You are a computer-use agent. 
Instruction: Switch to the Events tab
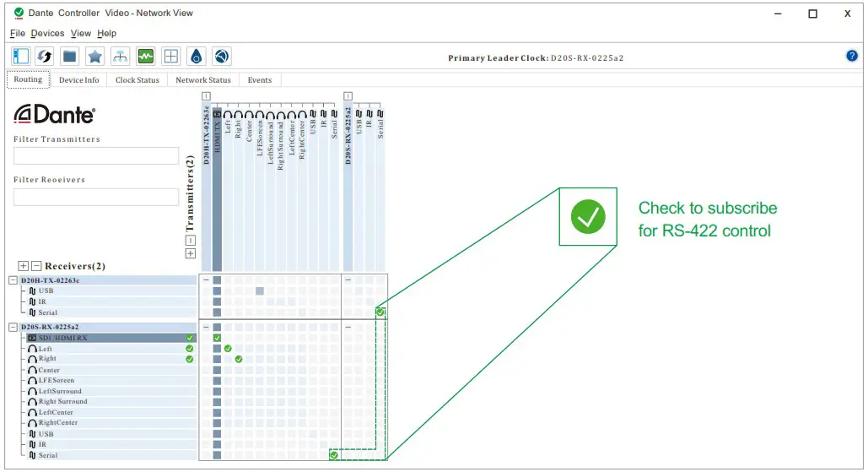pyautogui.click(x=260, y=79)
